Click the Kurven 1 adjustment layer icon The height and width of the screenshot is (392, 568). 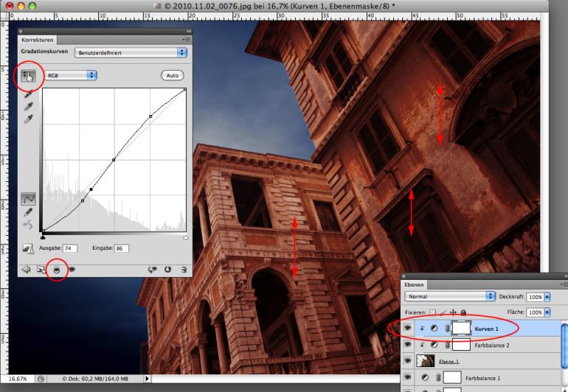[x=434, y=329]
